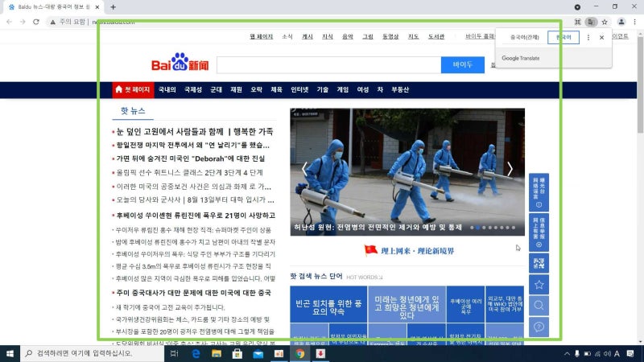644x362 pixels.
Task: Show hidden system tray icons
Action: pyautogui.click(x=567, y=353)
